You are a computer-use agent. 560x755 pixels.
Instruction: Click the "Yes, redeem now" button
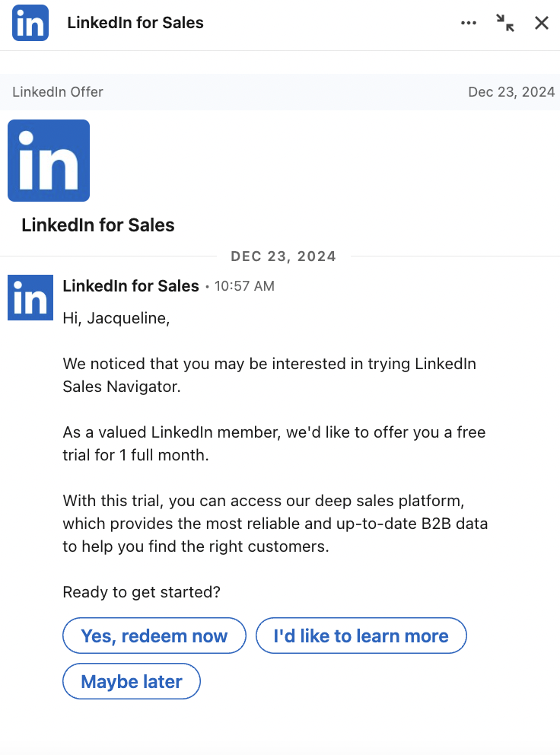point(154,636)
